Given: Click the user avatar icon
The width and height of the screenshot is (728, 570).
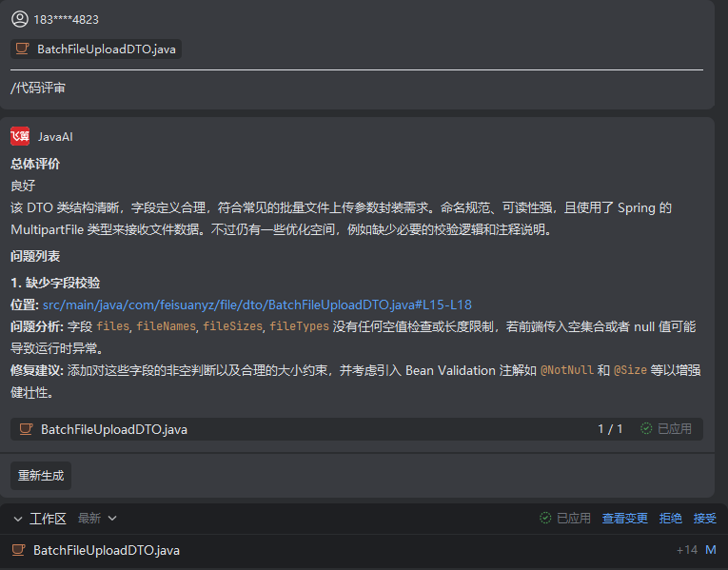Looking at the screenshot, I should point(20,19).
